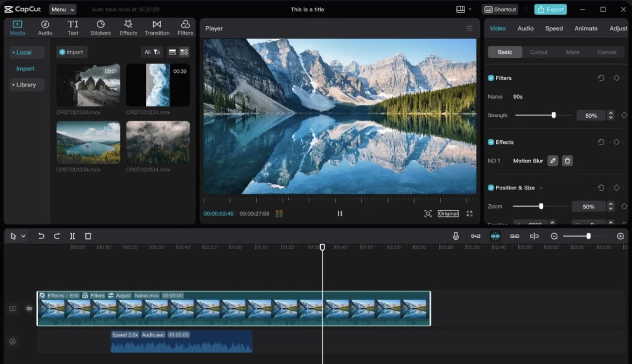Open the Transition panel

click(x=157, y=27)
